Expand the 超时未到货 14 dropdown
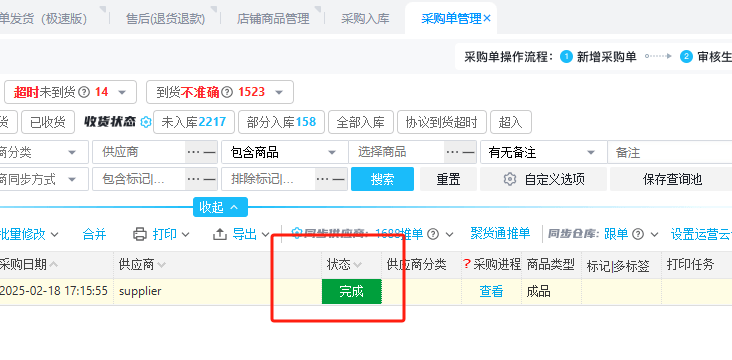 (122, 92)
